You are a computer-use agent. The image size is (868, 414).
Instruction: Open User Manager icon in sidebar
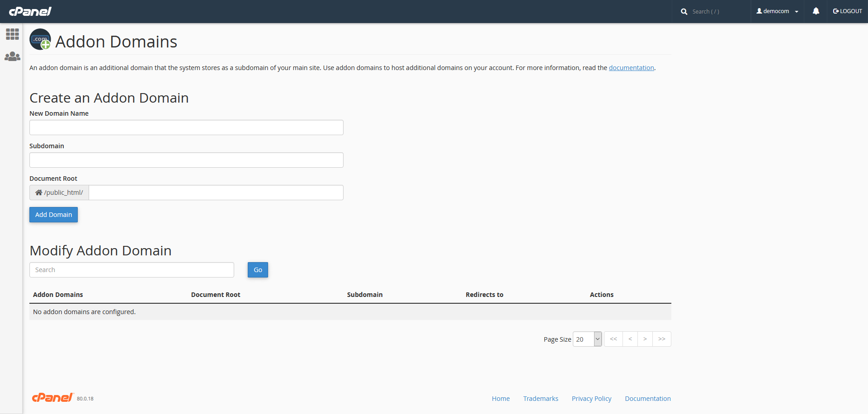pos(12,56)
